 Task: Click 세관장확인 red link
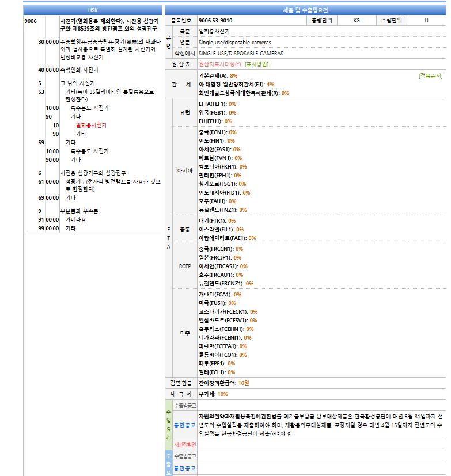pos(185,444)
